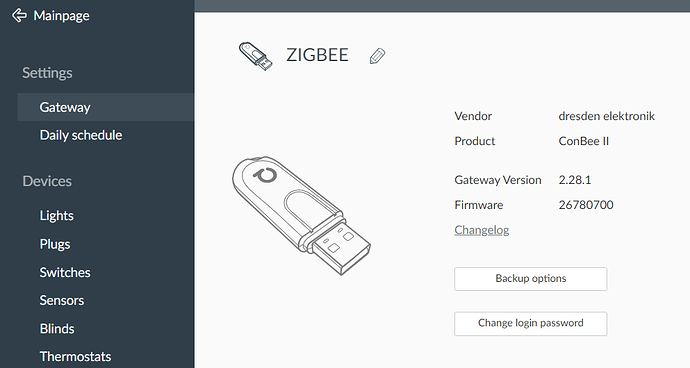Open the Plugs devices page
This screenshot has width=690, height=368.
tap(55, 244)
